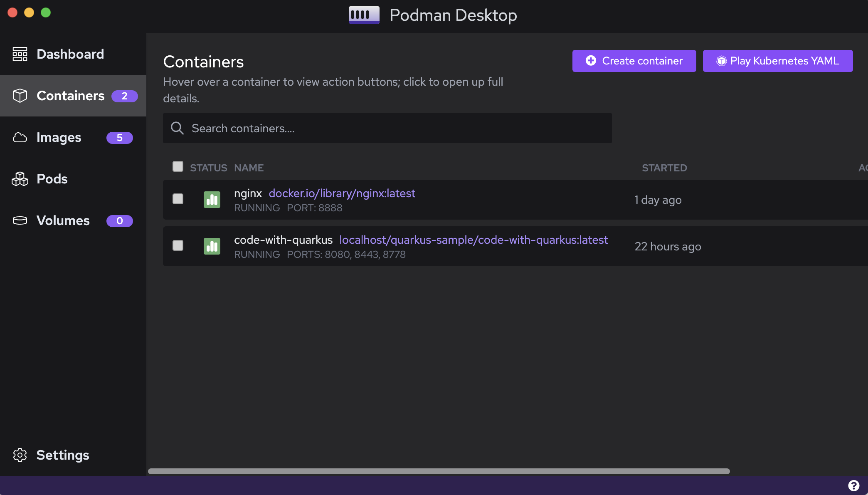This screenshot has height=495, width=868.
Task: Open the Images section label
Action: pyautogui.click(x=59, y=137)
